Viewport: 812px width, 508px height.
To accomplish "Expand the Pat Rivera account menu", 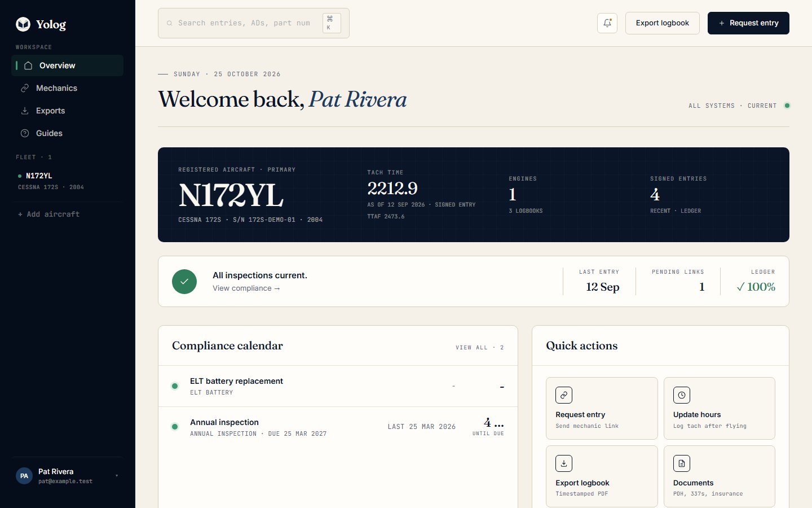I will [x=67, y=476].
